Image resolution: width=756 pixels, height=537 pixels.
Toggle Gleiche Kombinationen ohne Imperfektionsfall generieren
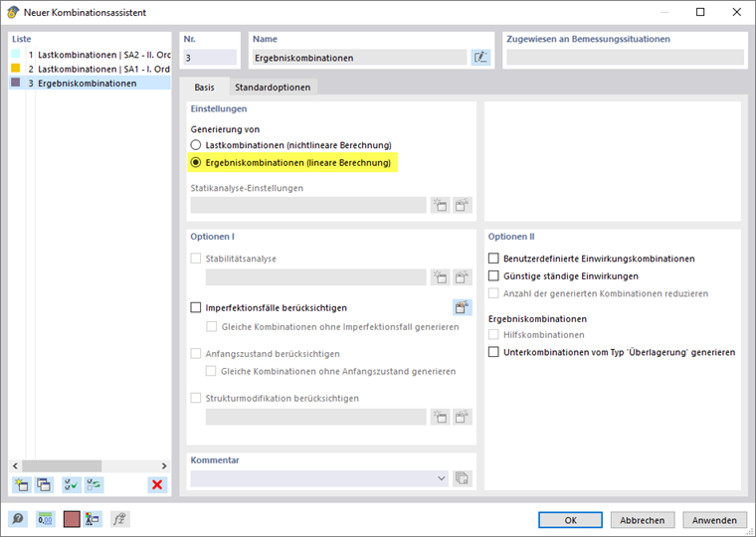click(x=211, y=327)
